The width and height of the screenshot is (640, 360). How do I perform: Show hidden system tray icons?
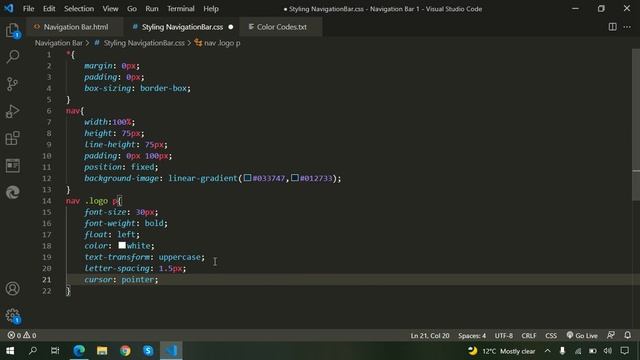(547, 351)
